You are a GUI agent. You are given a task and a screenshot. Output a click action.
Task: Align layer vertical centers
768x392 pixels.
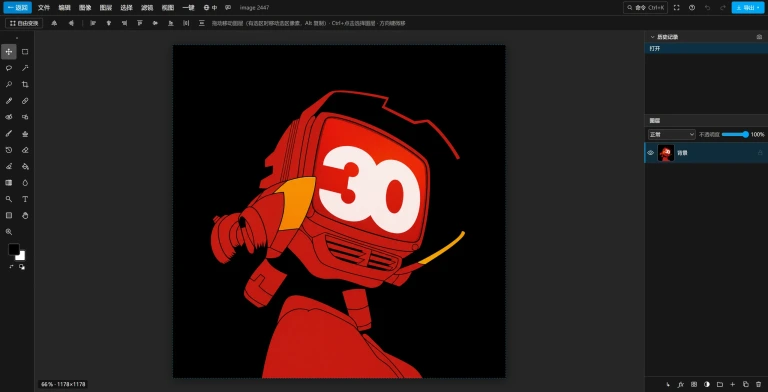click(155, 23)
